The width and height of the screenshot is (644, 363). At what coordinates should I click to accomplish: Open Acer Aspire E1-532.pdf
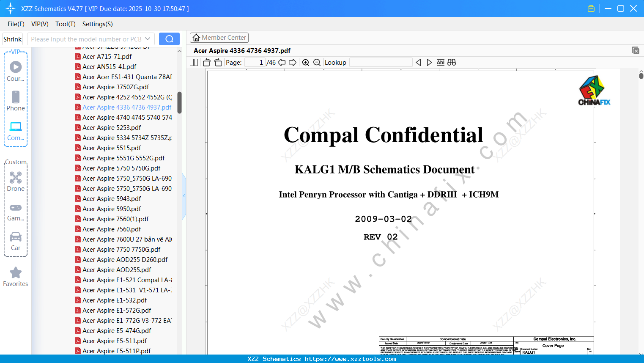tap(115, 300)
